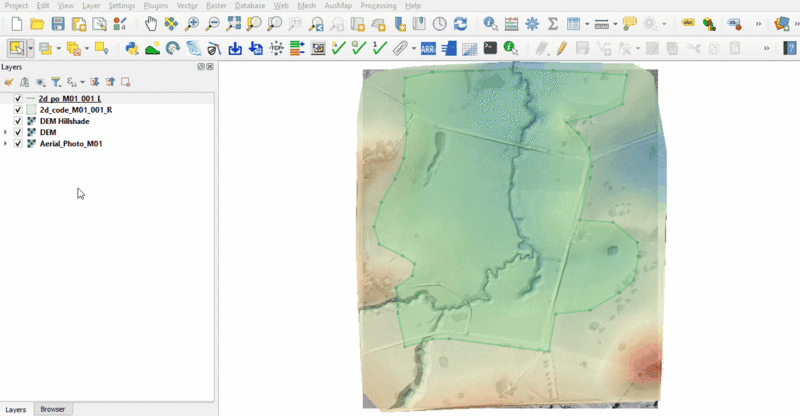This screenshot has width=800, height=416.
Task: Hide the Aerial_Photo_M01 layer
Action: coord(18,144)
